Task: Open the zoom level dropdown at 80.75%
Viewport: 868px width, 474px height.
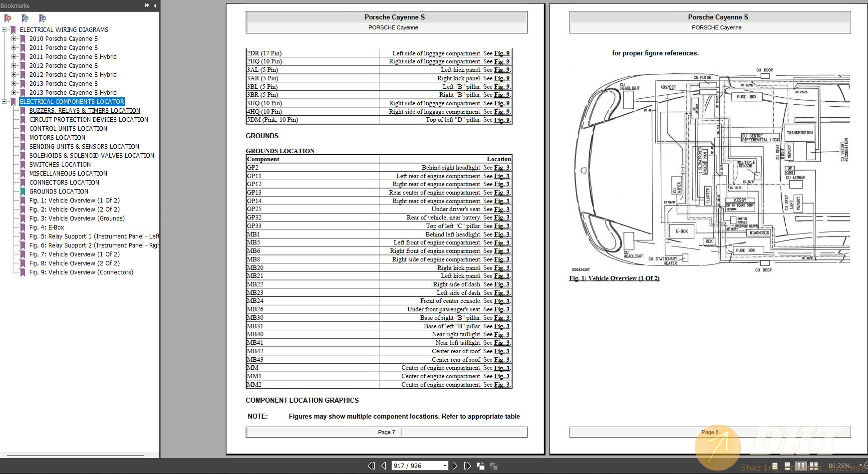Action: point(861,466)
